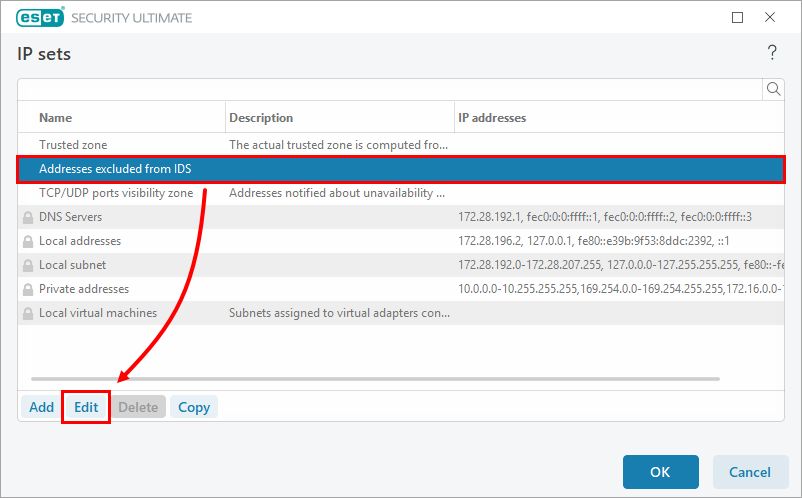Sort list by Name column header
802x498 pixels.
(56, 118)
